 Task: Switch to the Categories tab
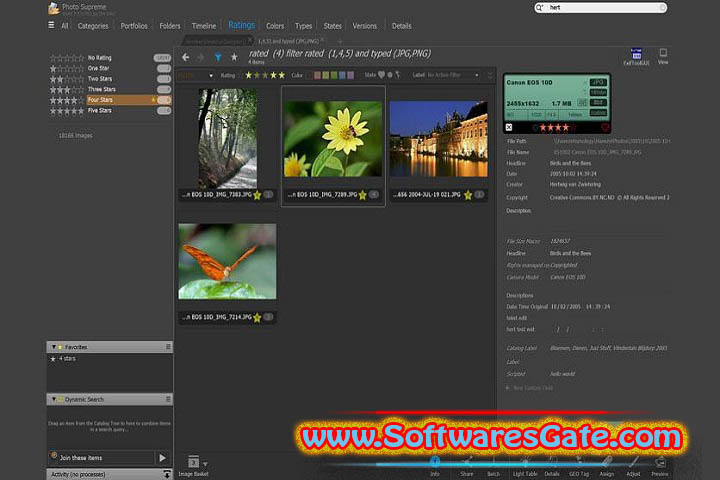(x=93, y=26)
